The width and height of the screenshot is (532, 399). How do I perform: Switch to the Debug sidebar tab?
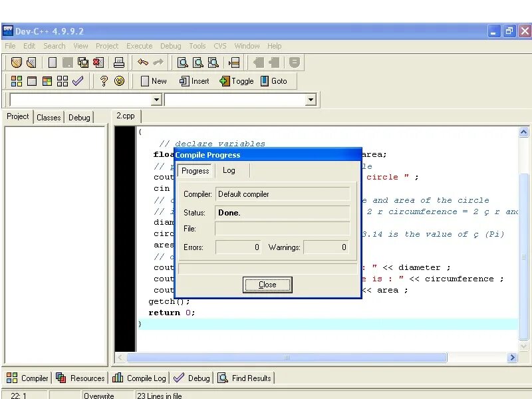79,118
